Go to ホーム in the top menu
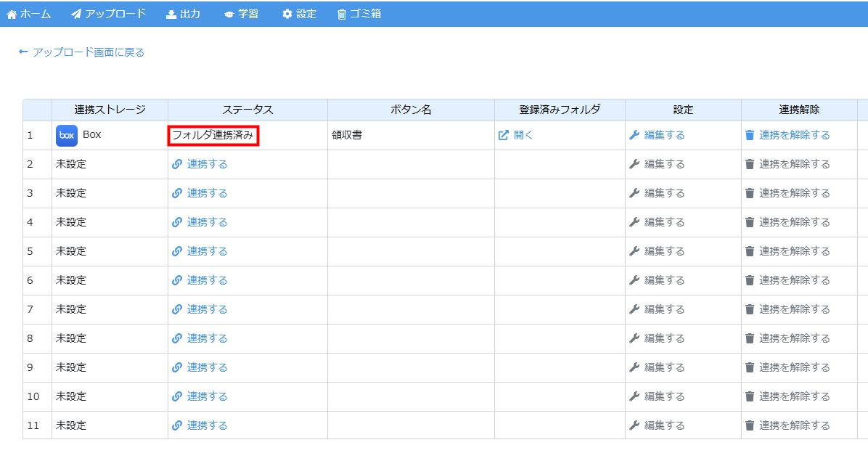This screenshot has height=453, width=868. tap(29, 14)
